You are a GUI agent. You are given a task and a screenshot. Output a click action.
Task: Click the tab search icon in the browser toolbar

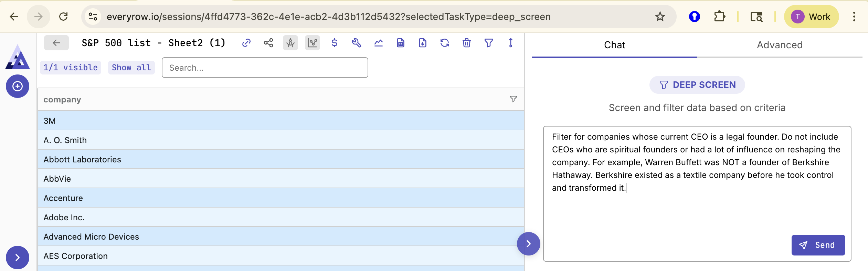point(756,17)
